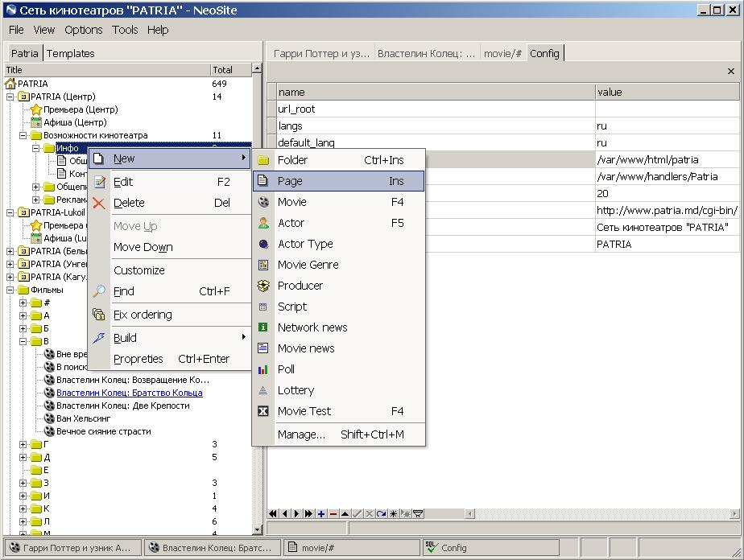
Task: Click Delete in the context menu
Action: (129, 203)
